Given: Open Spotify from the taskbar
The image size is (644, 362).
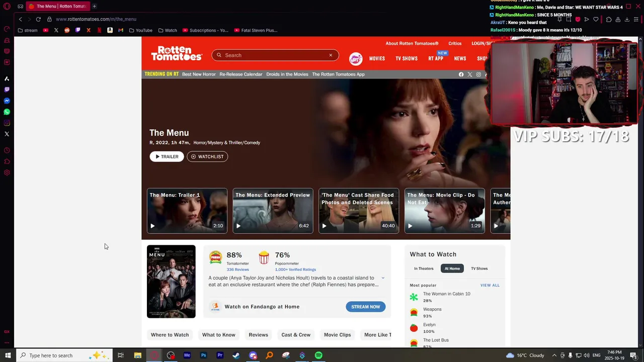Looking at the screenshot, I should coord(318,355).
